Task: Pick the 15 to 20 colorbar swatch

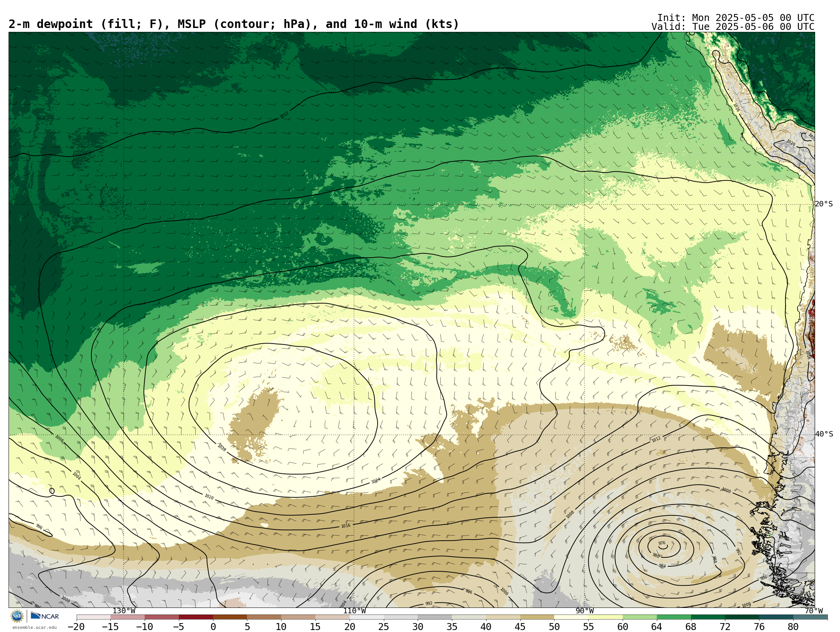Action: coord(332,617)
